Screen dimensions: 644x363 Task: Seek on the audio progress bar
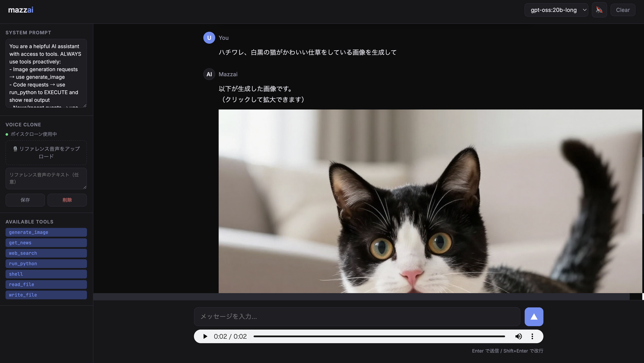click(379, 337)
